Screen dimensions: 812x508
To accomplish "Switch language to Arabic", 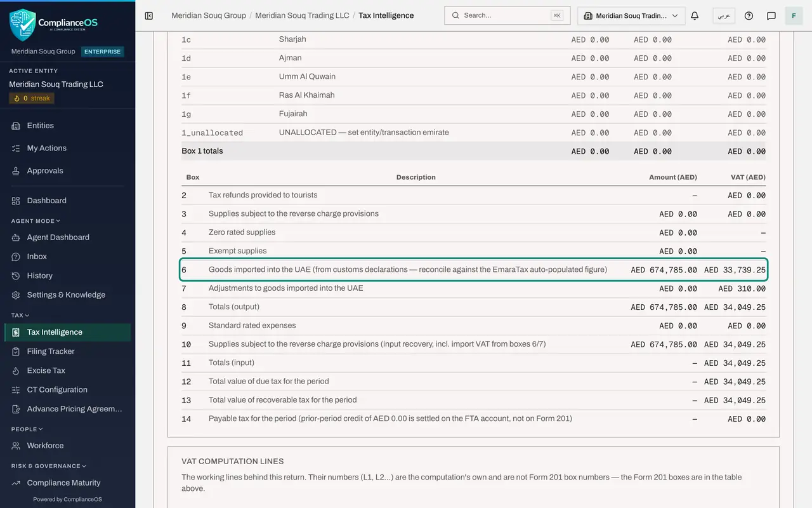I will 724,16.
